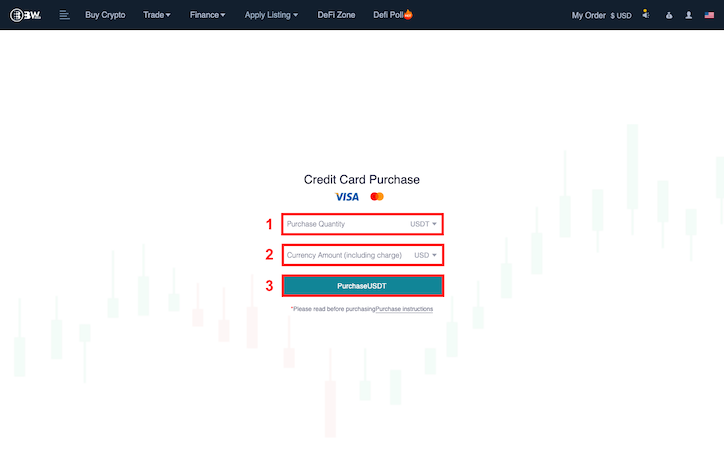The width and height of the screenshot is (724, 453).
Task: Expand the Trade dropdown menu
Action: [157, 15]
